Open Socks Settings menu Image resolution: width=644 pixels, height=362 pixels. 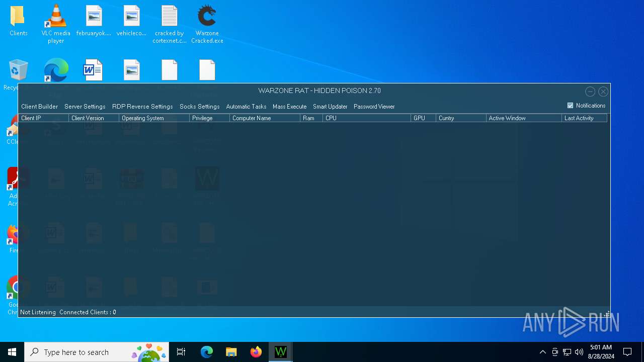click(x=199, y=107)
